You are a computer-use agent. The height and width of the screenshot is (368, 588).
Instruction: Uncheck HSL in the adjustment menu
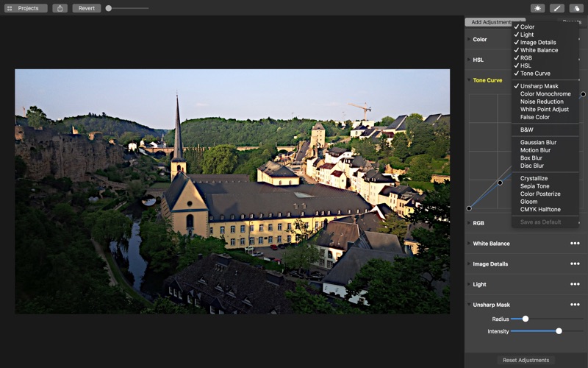pyautogui.click(x=545, y=66)
